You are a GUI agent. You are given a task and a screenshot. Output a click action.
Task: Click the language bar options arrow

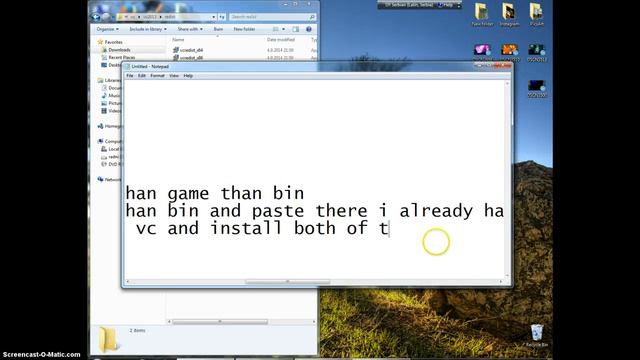tap(459, 6)
